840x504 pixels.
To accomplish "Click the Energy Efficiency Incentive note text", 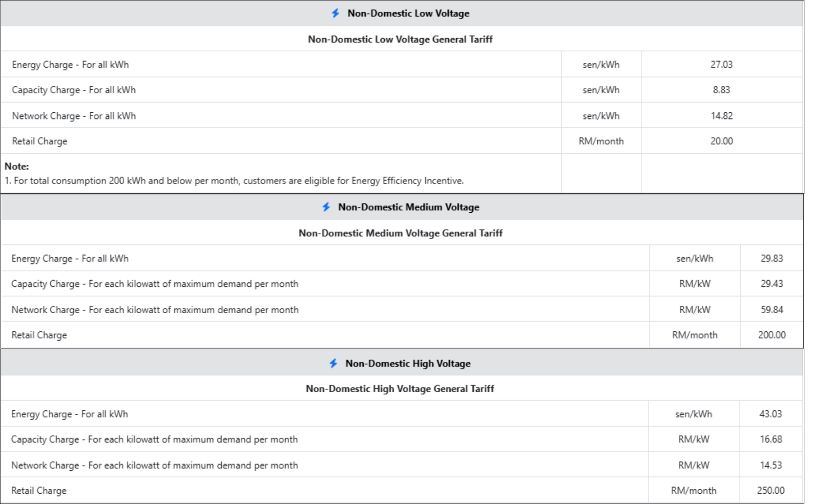I will click(234, 181).
